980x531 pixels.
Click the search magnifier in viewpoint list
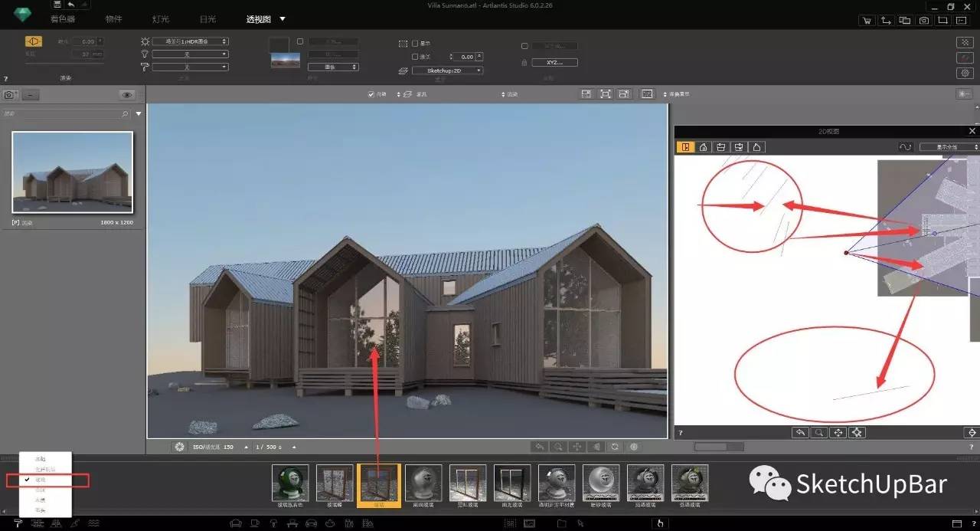(x=126, y=114)
